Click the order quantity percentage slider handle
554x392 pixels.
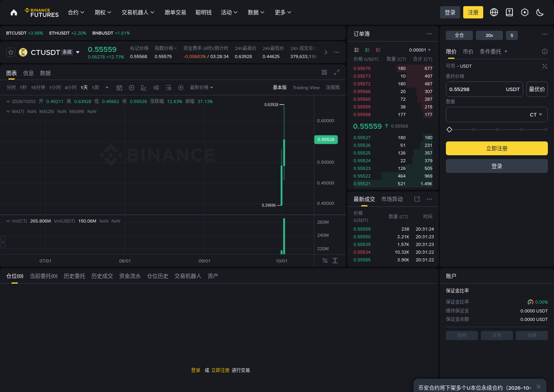point(449,130)
